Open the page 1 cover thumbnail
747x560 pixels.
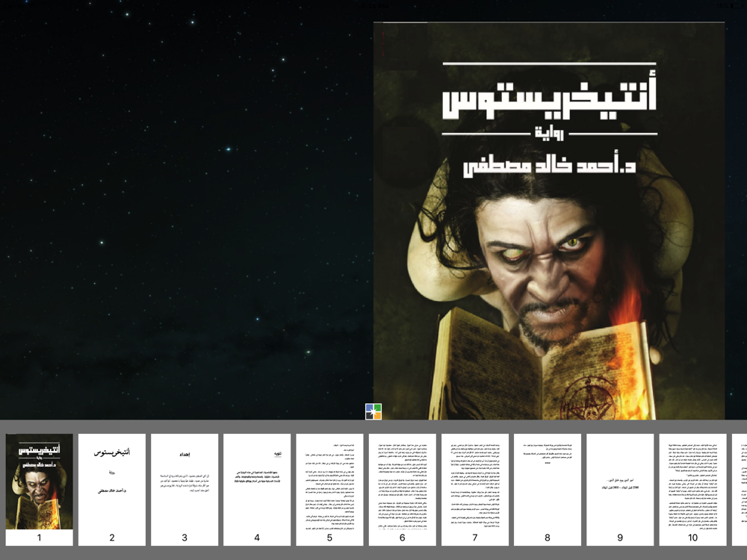[x=39, y=490]
